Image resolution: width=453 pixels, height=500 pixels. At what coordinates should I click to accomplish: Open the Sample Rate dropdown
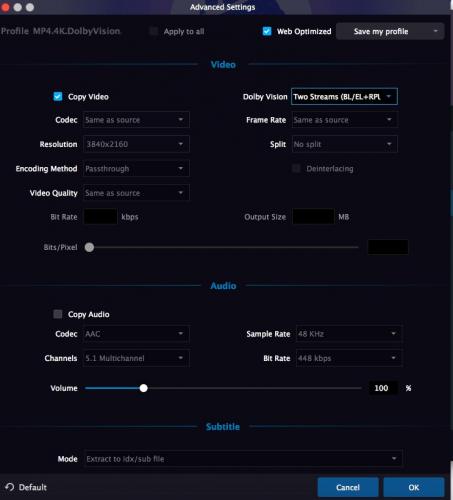[349, 334]
